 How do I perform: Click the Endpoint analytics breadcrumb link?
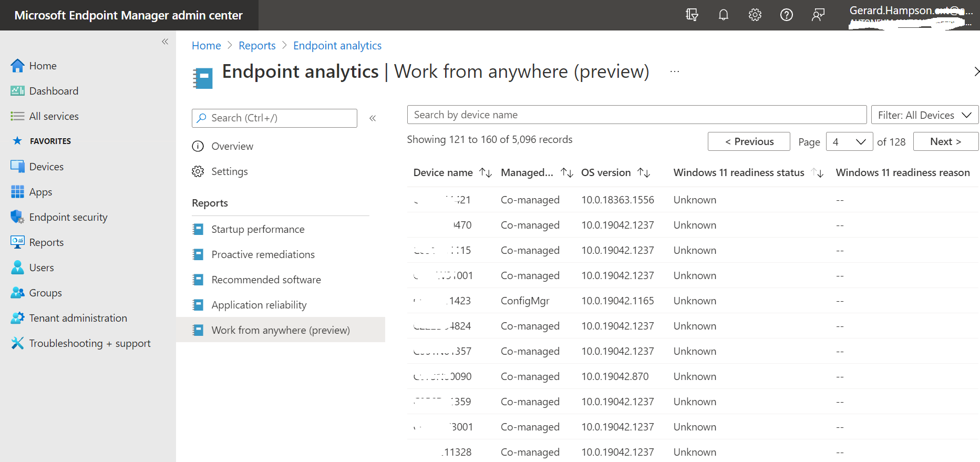click(337, 46)
